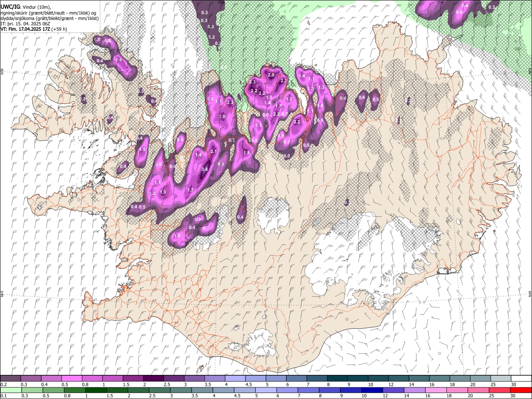532x399 pixels.
Task: Select the 'Vindur (10m)' header text
Action: (37, 7)
